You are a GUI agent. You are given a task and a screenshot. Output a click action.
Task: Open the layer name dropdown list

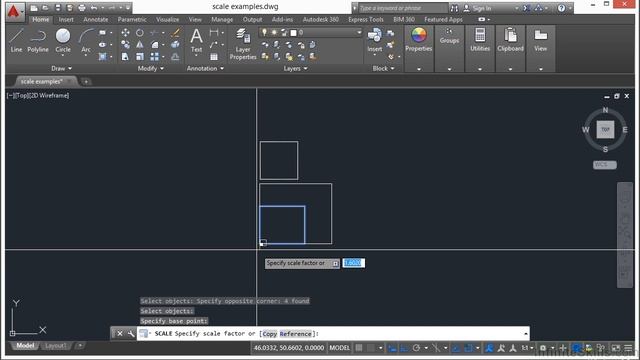pos(359,32)
